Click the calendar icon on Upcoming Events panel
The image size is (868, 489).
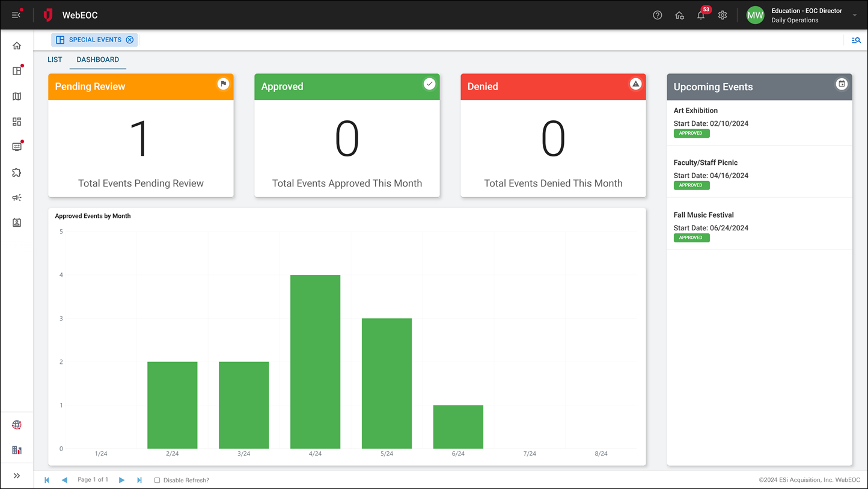pyautogui.click(x=842, y=84)
